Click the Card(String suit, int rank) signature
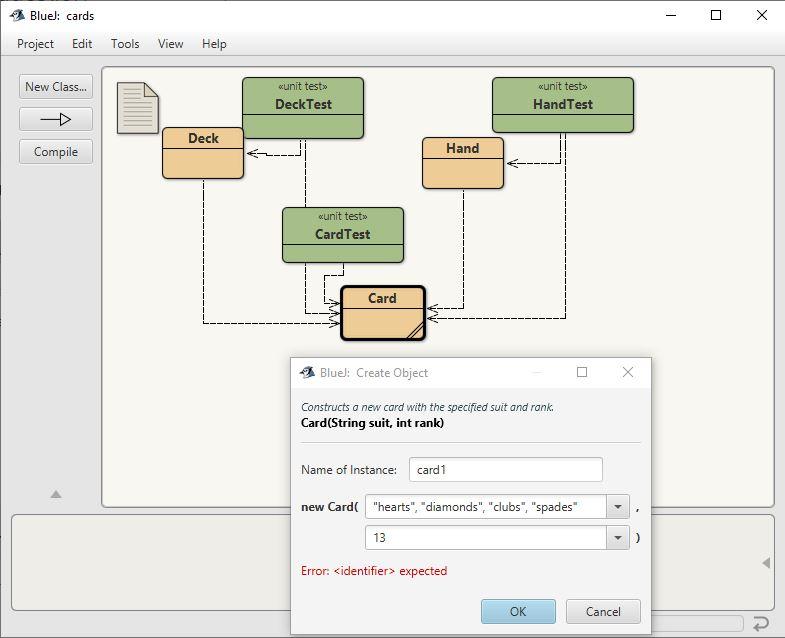Screen dimensions: 785x638 (372, 423)
